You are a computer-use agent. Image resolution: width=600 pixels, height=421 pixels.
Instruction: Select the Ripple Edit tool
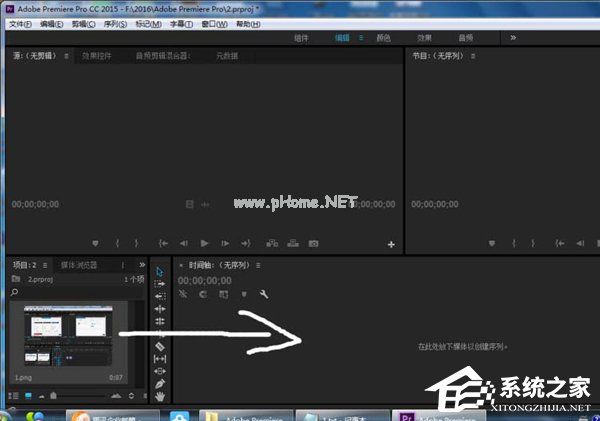coord(160,309)
